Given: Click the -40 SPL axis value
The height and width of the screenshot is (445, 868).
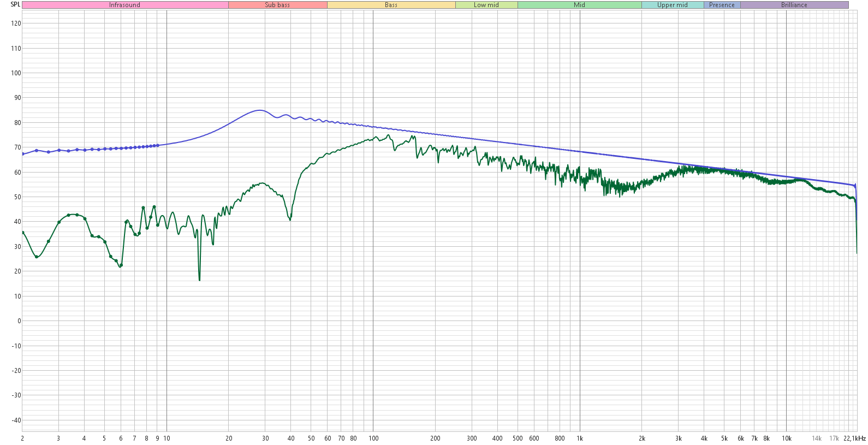Looking at the screenshot, I should pyautogui.click(x=17, y=420).
